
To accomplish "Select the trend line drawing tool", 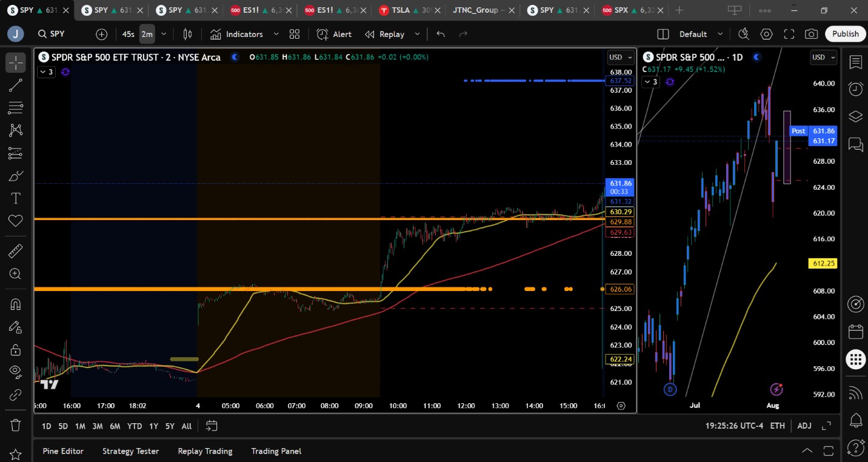I will [16, 85].
